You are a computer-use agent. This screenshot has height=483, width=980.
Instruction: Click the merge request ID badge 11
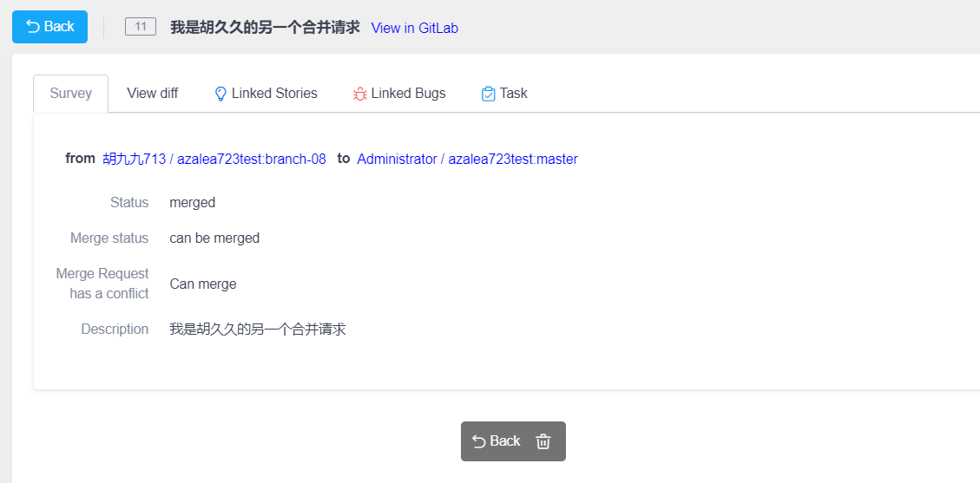pos(141,27)
